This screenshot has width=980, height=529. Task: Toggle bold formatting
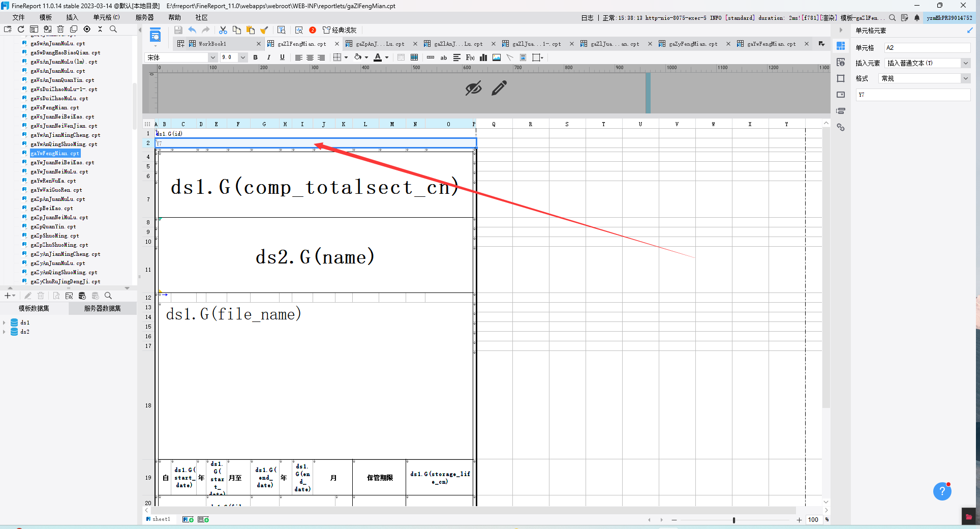pyautogui.click(x=256, y=57)
